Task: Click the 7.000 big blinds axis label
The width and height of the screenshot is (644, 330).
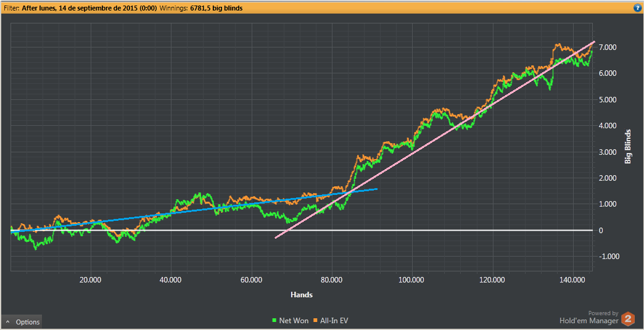Action: coord(608,47)
